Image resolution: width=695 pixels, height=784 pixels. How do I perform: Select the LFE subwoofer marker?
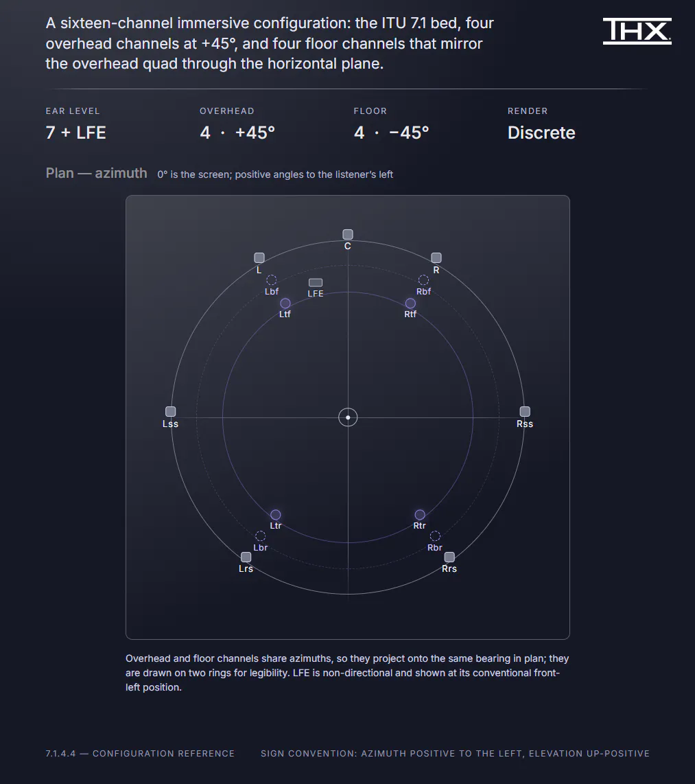(x=316, y=283)
